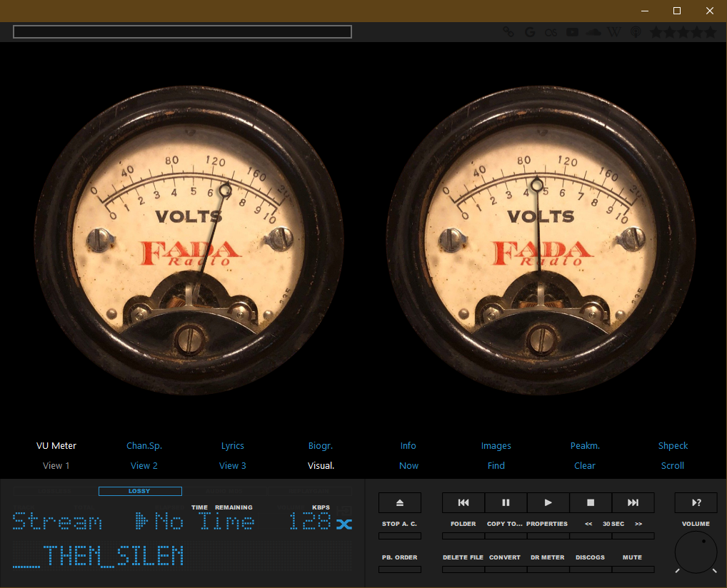Rate track two stars
The width and height of the screenshot is (727, 588).
[x=669, y=32]
